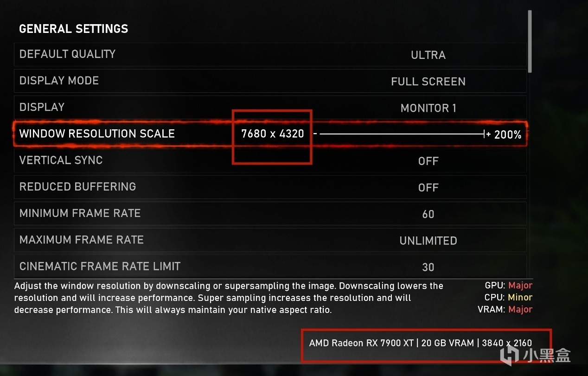588x376 pixels.
Task: Click the Window Resolution Scale slider track
Action: pos(401,134)
